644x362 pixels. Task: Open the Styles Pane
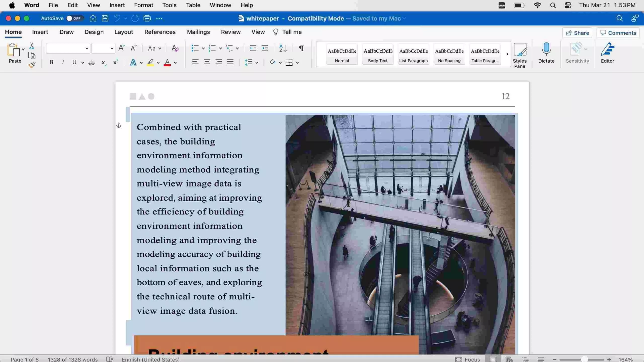click(x=520, y=54)
